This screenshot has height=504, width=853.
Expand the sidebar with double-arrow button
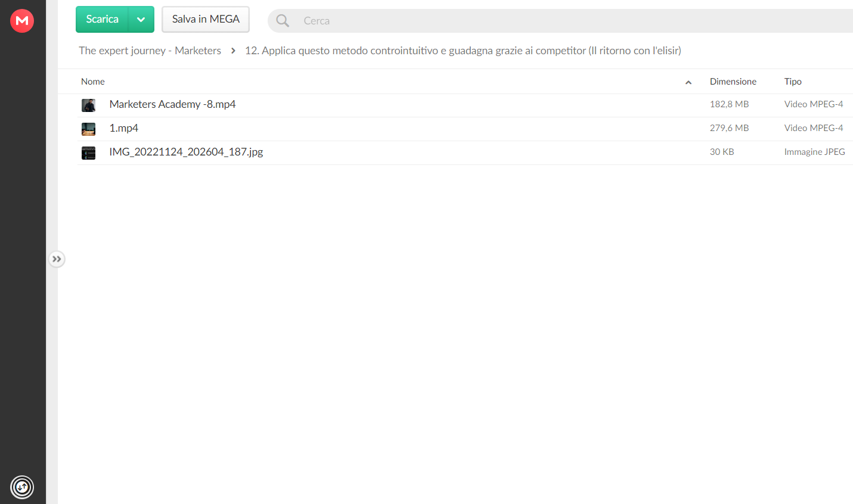[57, 259]
